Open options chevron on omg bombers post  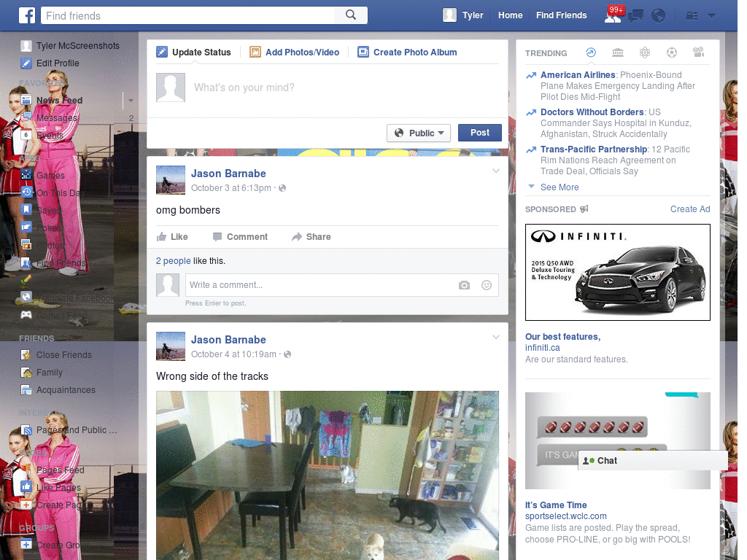[x=496, y=171]
